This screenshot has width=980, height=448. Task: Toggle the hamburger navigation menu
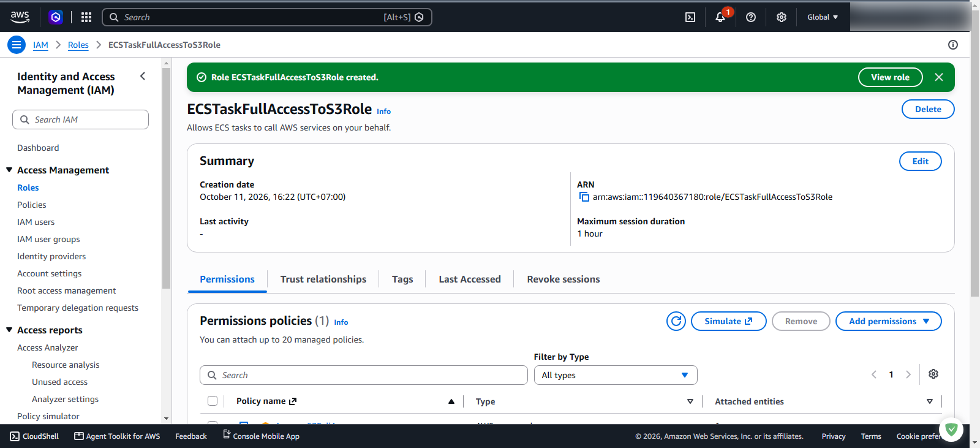[x=17, y=45]
